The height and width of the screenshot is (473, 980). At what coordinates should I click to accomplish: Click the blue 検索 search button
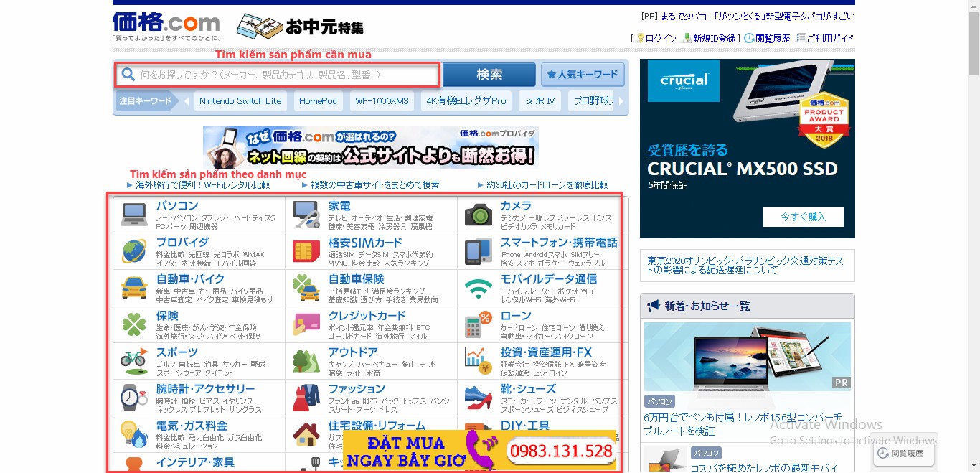point(489,75)
